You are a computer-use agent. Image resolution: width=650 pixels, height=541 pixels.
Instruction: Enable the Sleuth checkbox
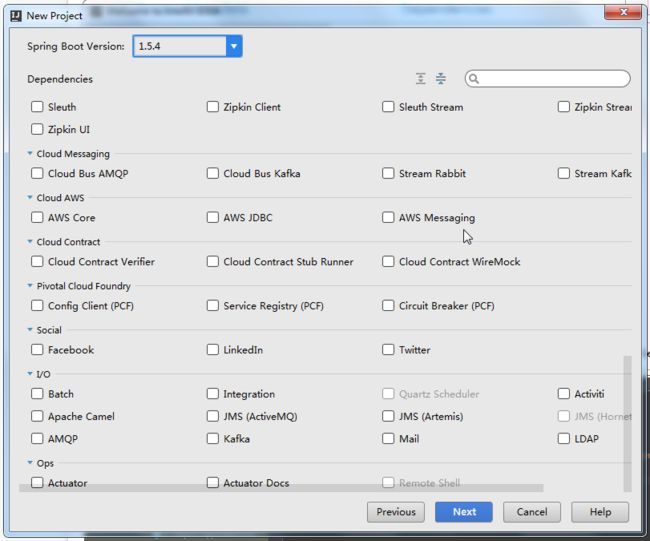pos(37,107)
